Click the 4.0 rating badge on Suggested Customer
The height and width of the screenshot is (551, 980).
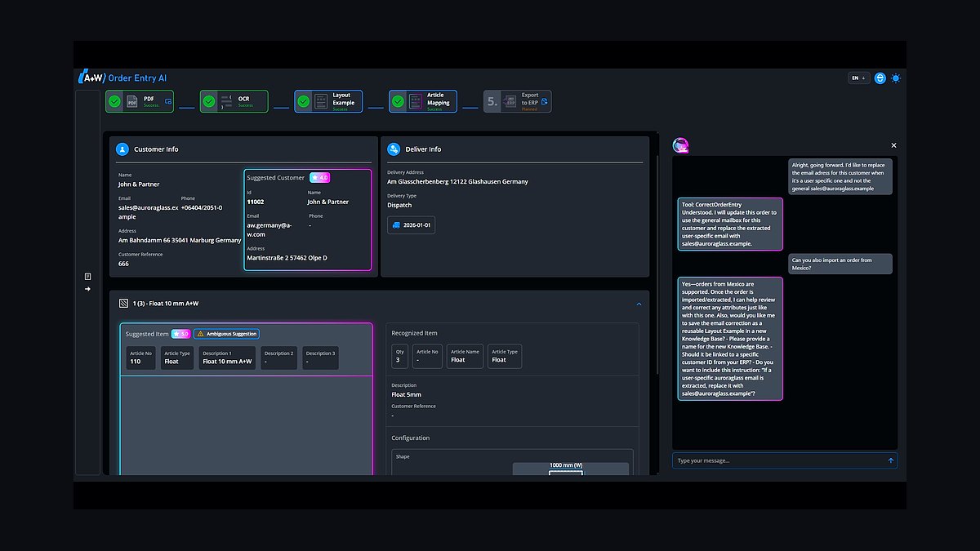coord(319,177)
